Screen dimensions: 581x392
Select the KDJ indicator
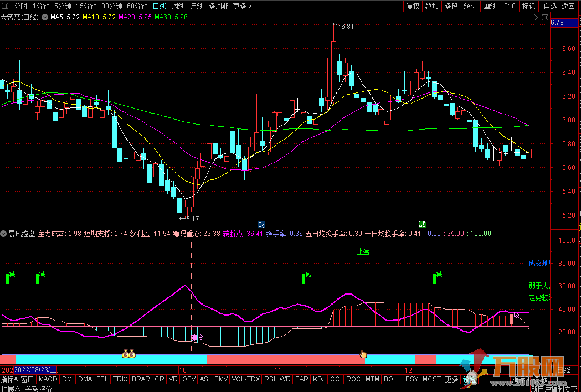[320, 379]
